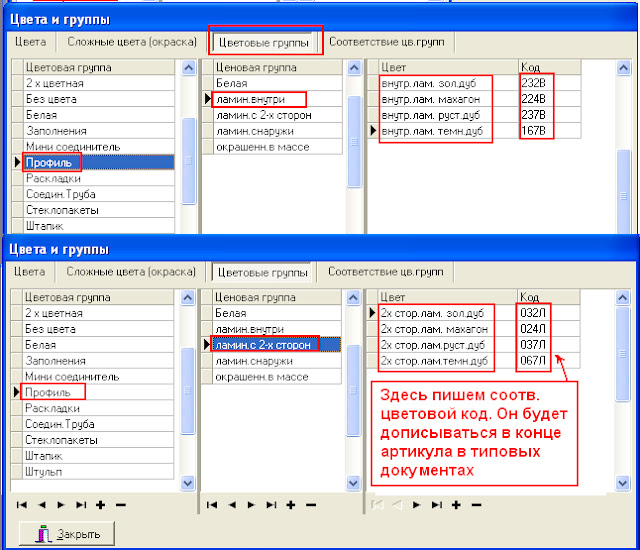This screenshot has height=550, width=640.
Task: Click code cell 167В
Action: [549, 131]
